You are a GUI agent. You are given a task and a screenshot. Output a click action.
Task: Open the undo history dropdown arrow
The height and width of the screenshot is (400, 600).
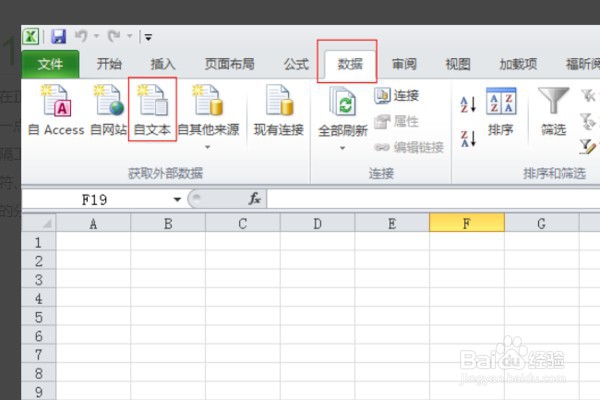coord(96,36)
